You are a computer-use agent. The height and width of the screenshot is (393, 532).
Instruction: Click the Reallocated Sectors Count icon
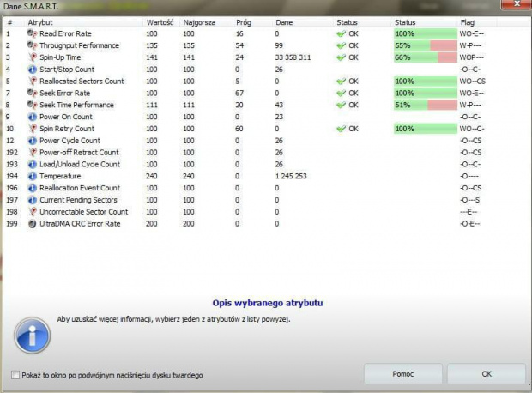[x=33, y=82]
